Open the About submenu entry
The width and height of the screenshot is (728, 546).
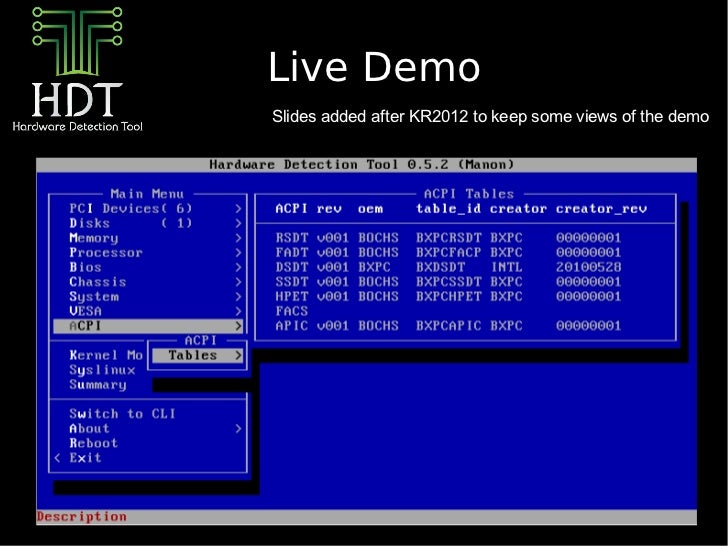(x=148, y=429)
